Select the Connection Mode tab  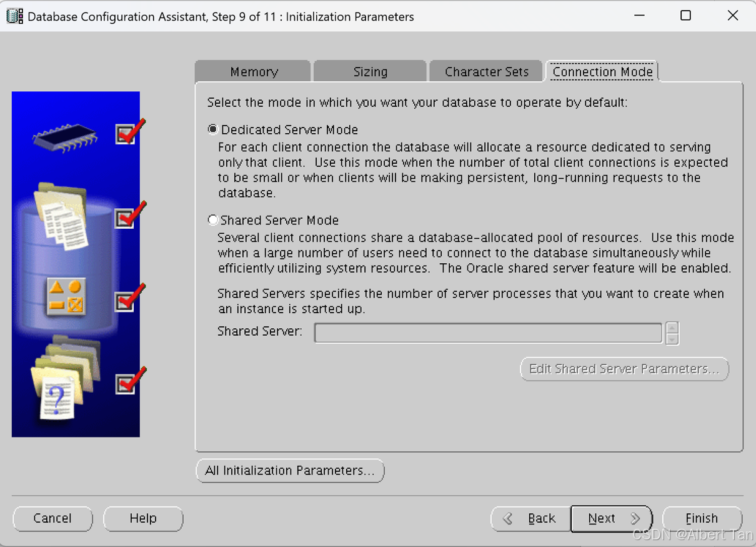point(602,71)
